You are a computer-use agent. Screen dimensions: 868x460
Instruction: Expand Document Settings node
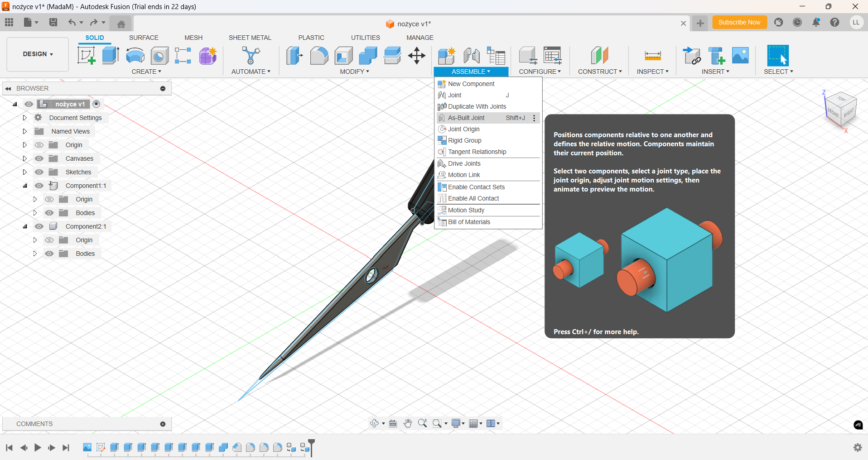click(25, 118)
